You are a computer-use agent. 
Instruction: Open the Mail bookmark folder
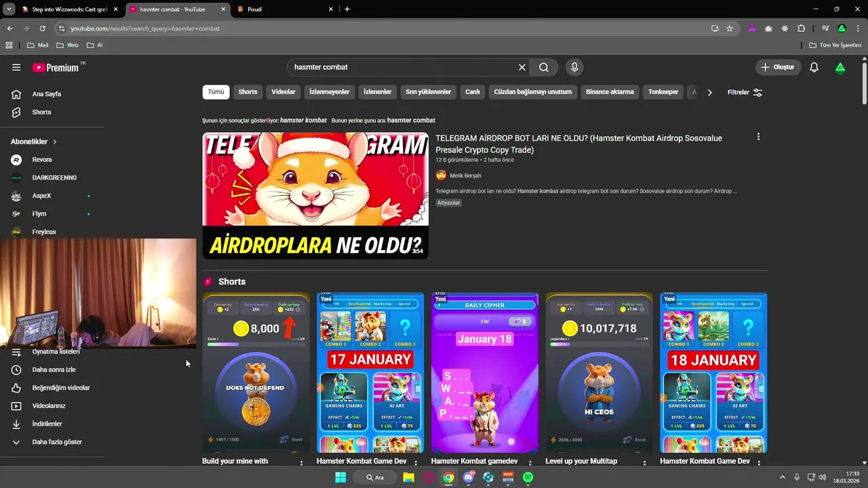click(x=37, y=45)
